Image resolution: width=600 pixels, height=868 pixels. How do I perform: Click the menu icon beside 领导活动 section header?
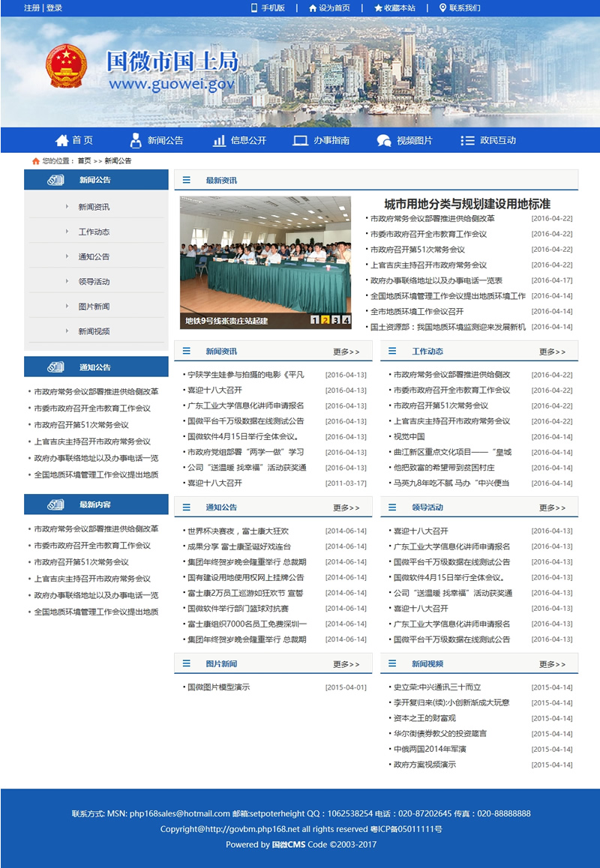[392, 507]
